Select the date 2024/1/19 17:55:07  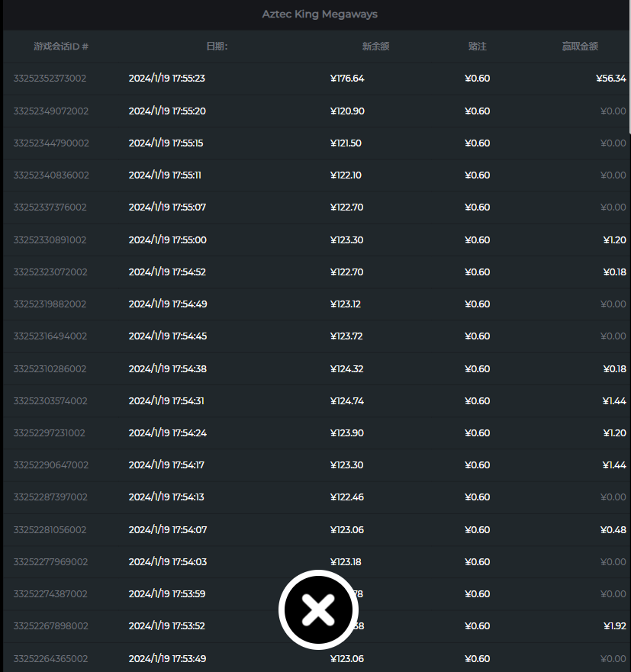[x=167, y=207]
